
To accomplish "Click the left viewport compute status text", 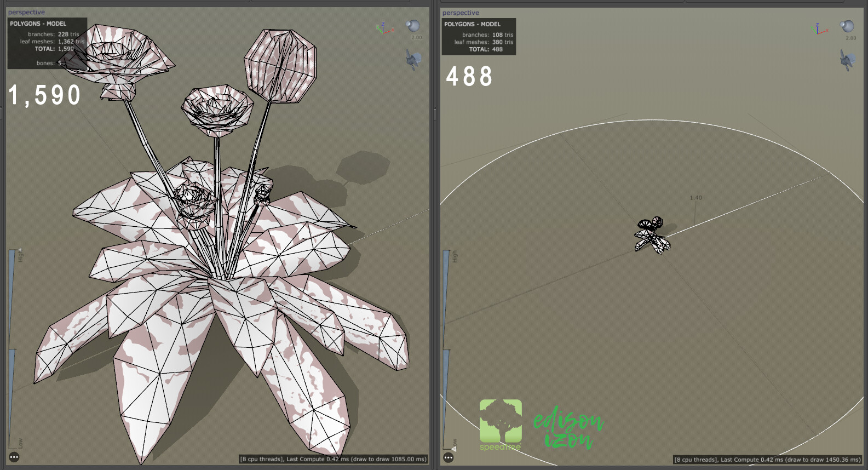I will 333,459.
